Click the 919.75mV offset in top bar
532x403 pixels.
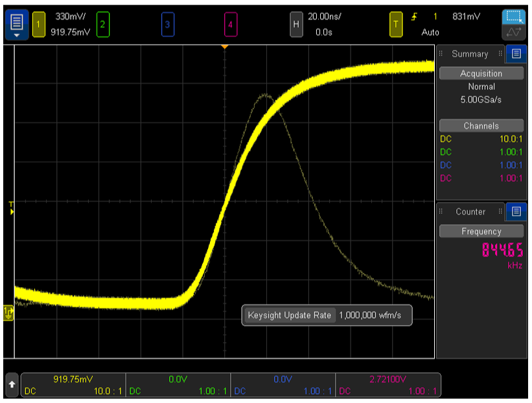coord(71,32)
